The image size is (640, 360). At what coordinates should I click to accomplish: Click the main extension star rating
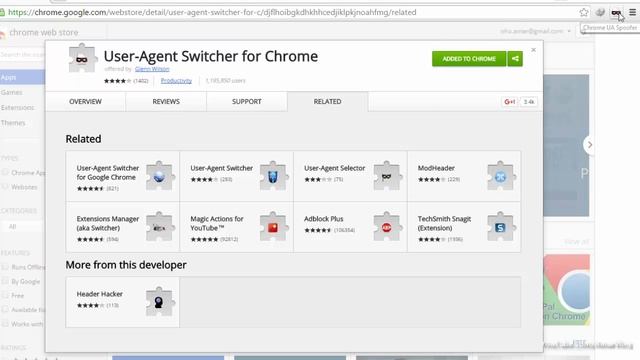pos(118,81)
